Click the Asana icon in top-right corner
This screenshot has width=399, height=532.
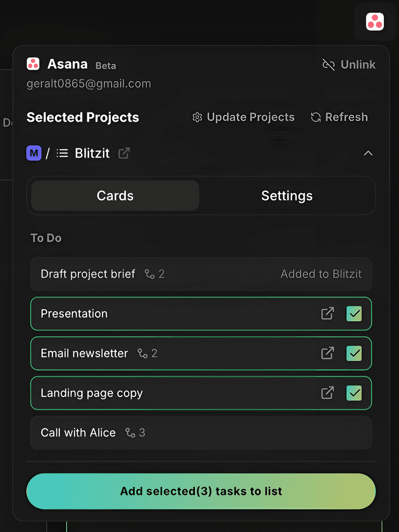375,22
